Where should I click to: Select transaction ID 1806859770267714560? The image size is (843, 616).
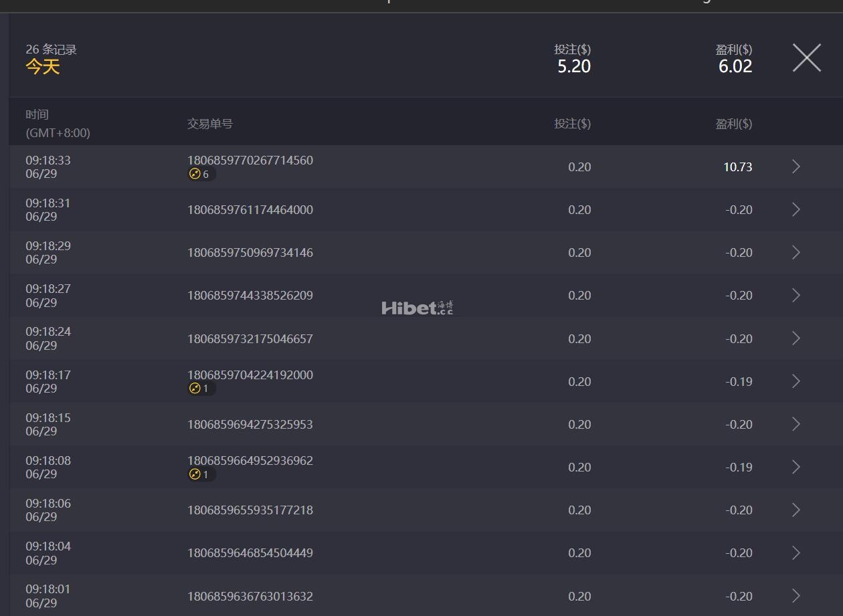[x=250, y=161]
